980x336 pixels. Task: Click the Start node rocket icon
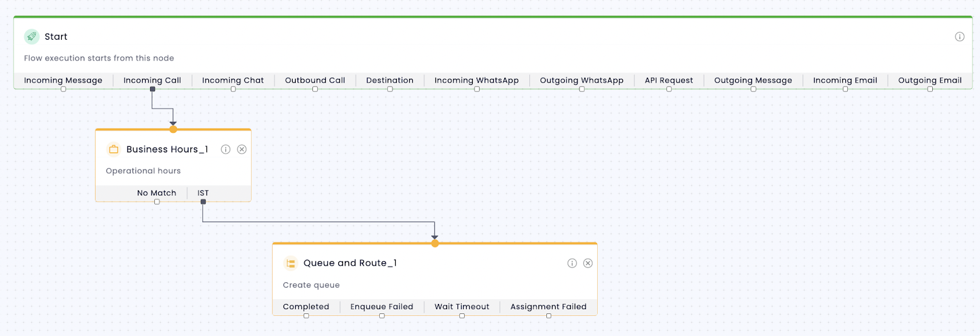[32, 37]
